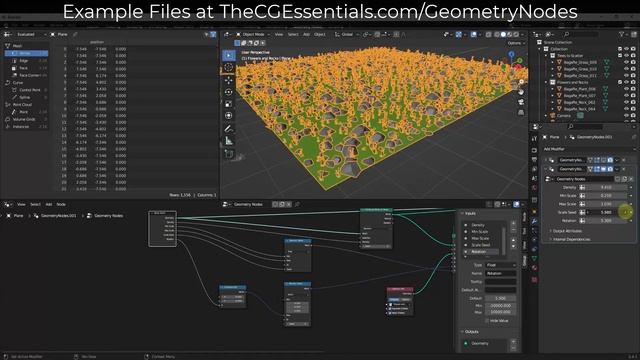This screenshot has width=640, height=360.
Task: Click the X to remove second GeometryNodes modifier
Action: 624,169
